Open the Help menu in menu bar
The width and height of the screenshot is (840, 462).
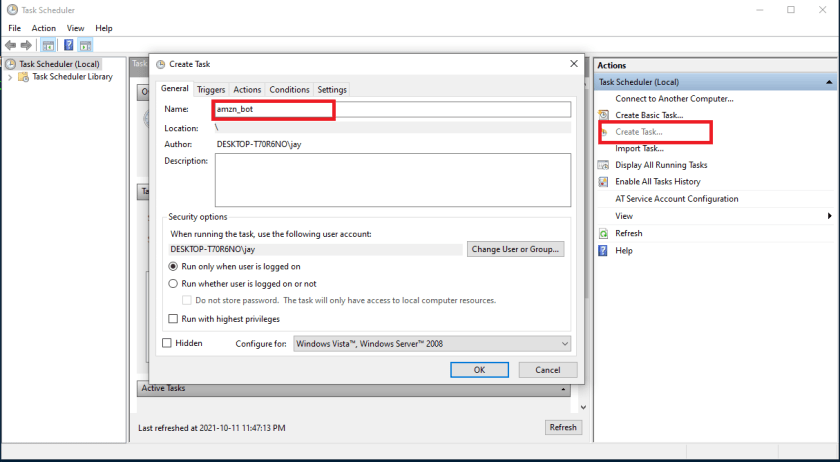pos(104,28)
